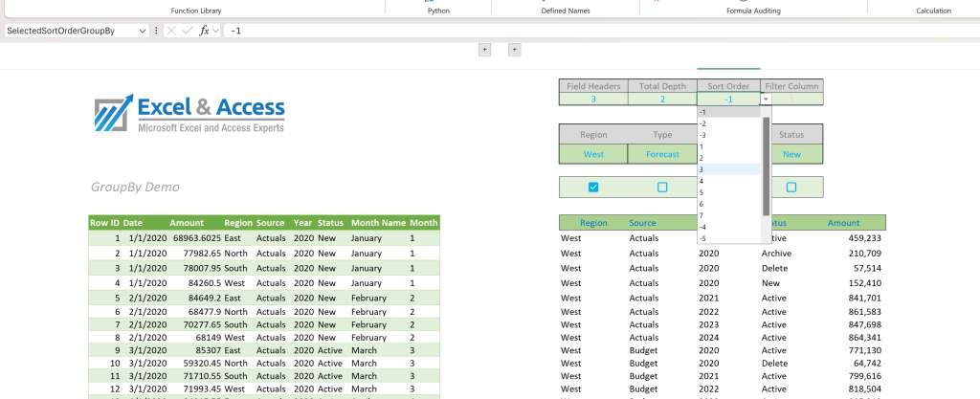This screenshot has width=980, height=399.
Task: Choose -4 in the Sort Order list
Action: pyautogui.click(x=729, y=227)
